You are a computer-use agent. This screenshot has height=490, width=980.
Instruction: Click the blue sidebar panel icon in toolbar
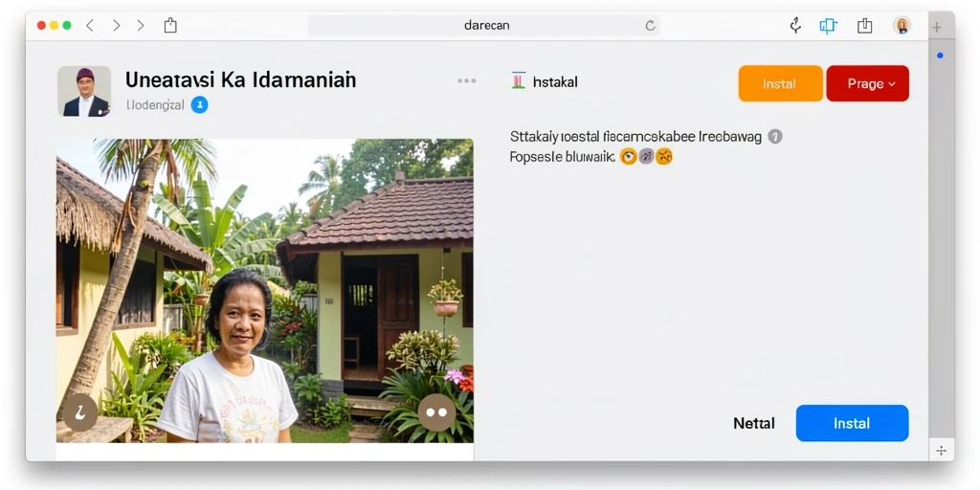coord(828,26)
